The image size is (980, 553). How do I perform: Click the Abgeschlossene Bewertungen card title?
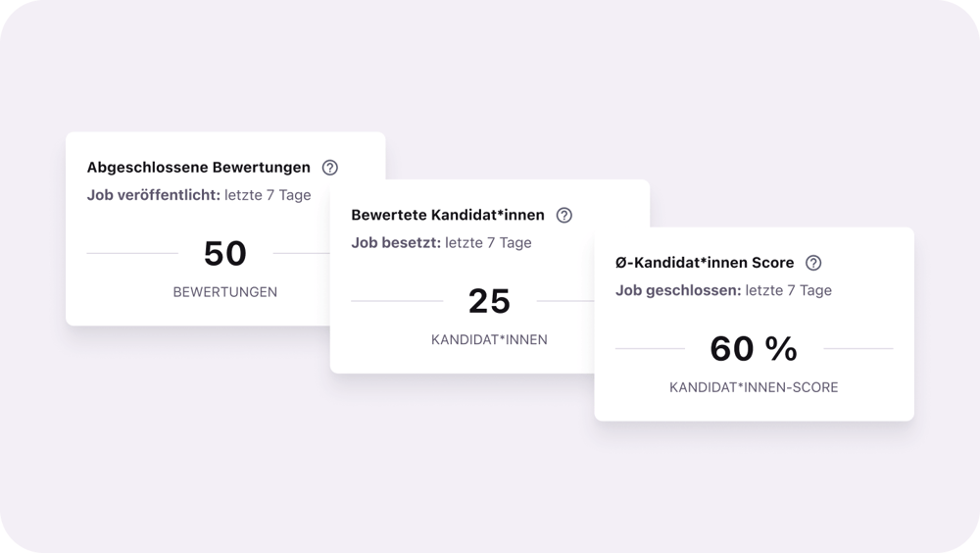coord(199,168)
